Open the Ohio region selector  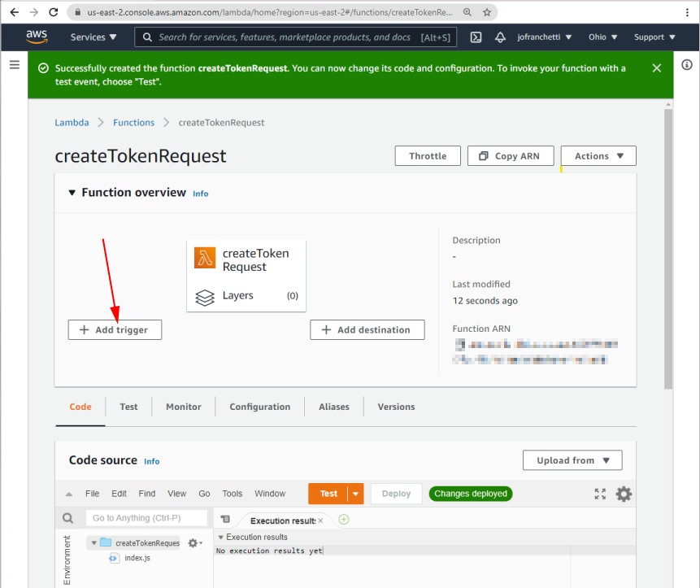(602, 37)
